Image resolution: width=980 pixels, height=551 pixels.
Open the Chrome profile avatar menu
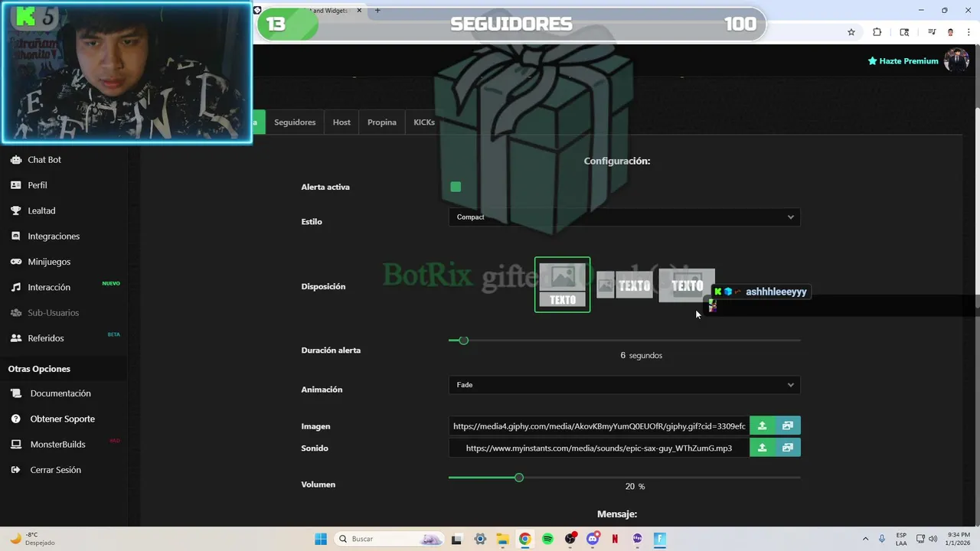[x=951, y=32]
